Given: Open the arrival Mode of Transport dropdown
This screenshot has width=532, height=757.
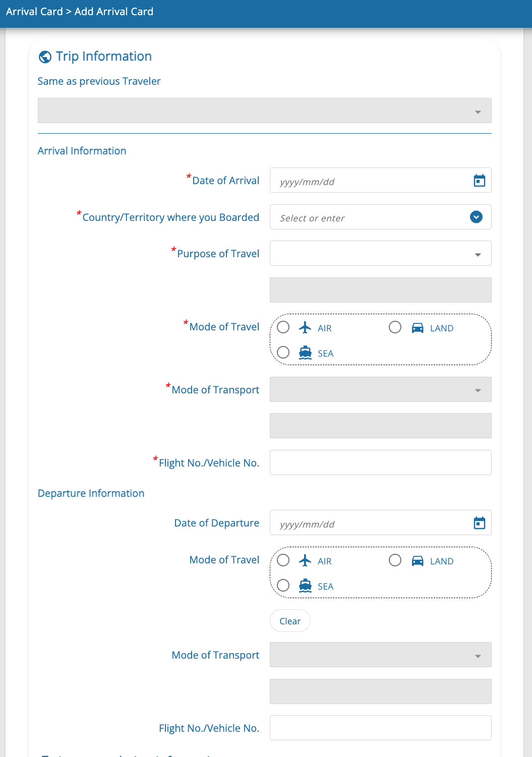Looking at the screenshot, I should click(x=478, y=390).
